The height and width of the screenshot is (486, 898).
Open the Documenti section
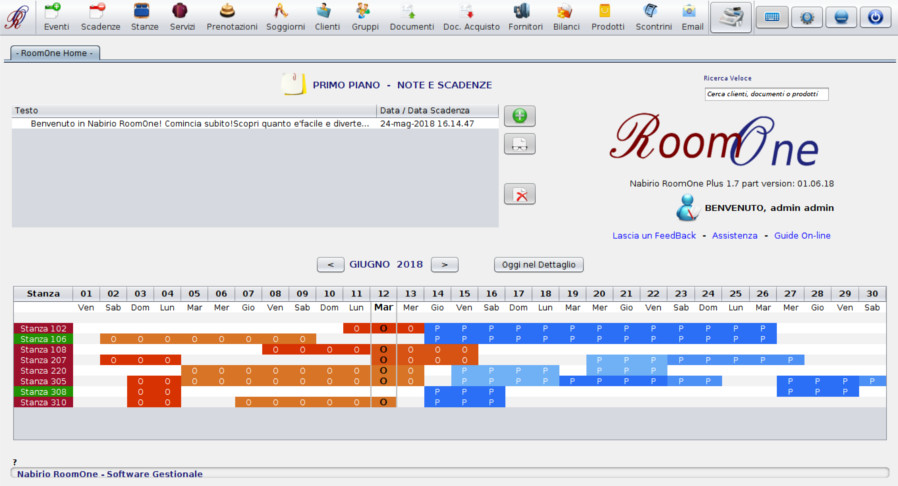[x=411, y=17]
